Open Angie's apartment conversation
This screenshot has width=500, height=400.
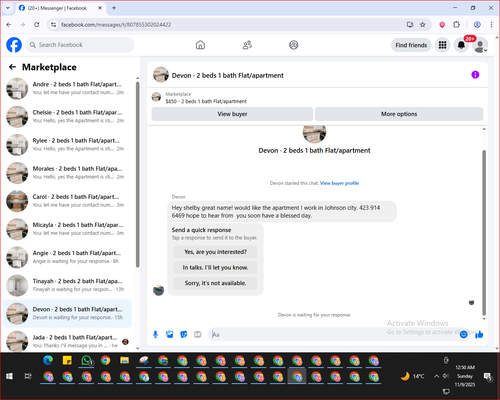pos(68,257)
